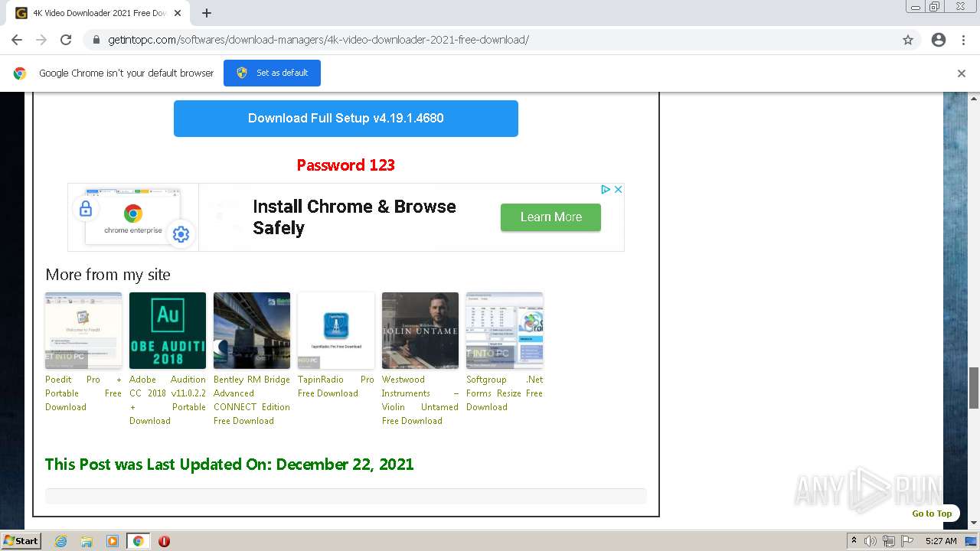Click the Password 123 text
The width and height of the screenshot is (980, 551).
click(x=346, y=165)
